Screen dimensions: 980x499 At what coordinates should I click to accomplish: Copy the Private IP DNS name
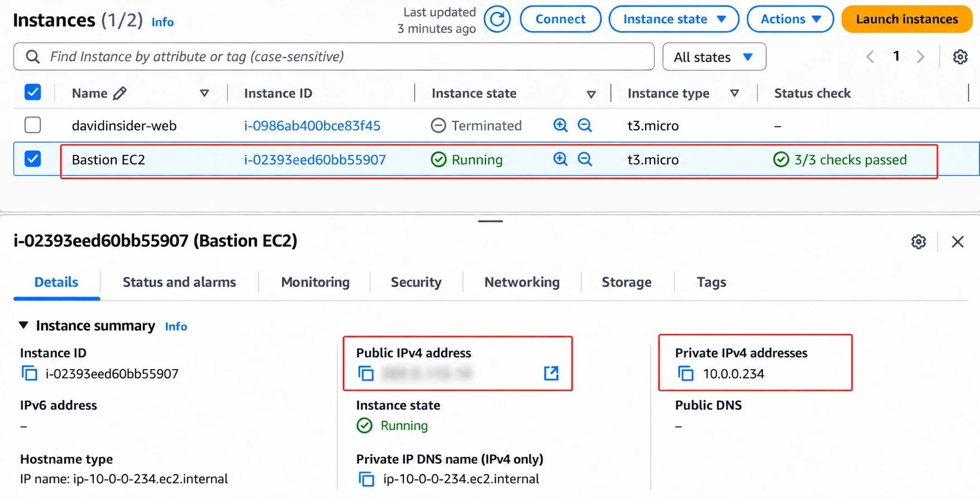coord(366,479)
